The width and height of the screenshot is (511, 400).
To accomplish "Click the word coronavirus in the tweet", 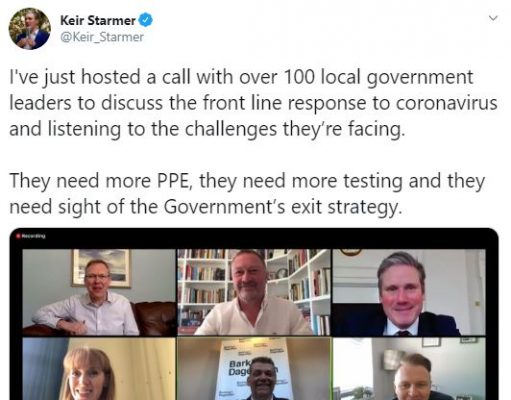I will click(446, 103).
